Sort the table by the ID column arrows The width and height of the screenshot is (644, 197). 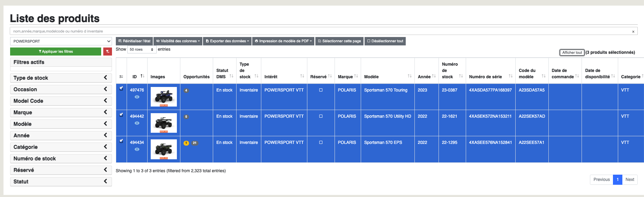point(142,76)
